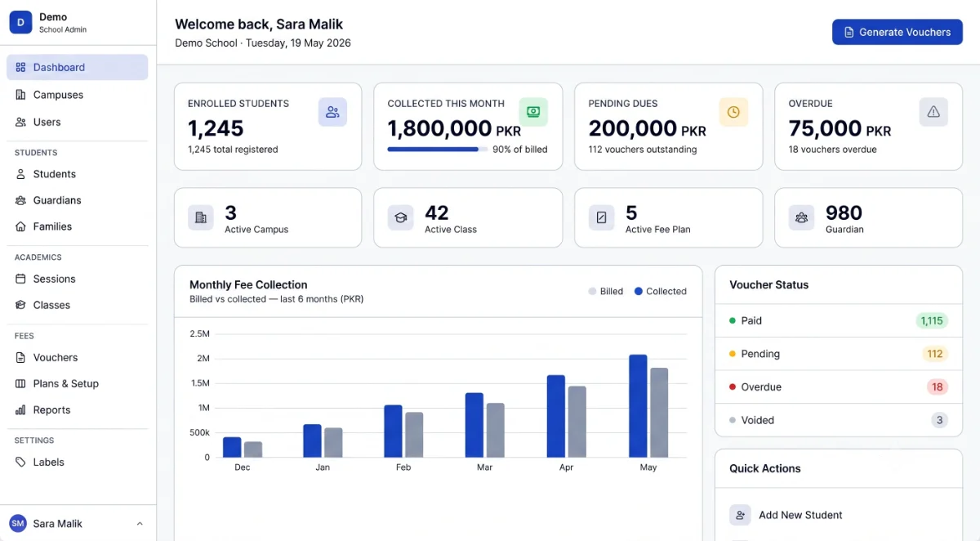Click the Add New Student person-plus icon
This screenshot has width=980, height=541.
[x=740, y=515]
